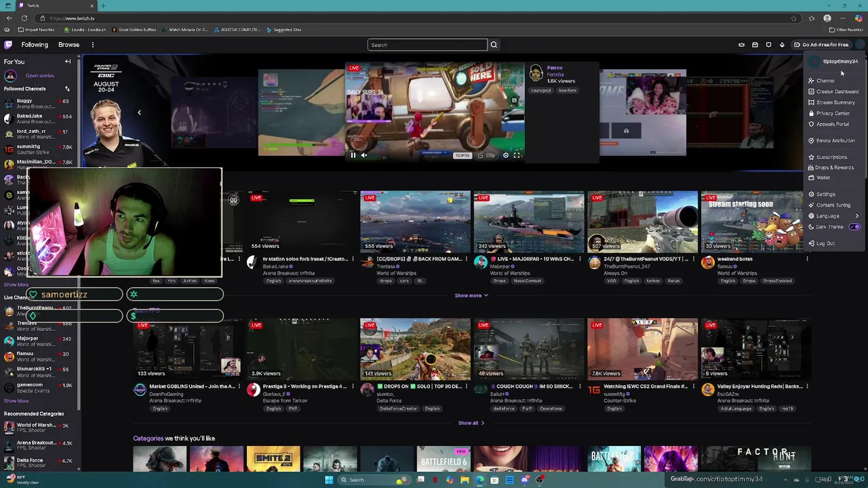Open Buggy in followed channels
This screenshot has width=868, height=488.
(x=39, y=104)
